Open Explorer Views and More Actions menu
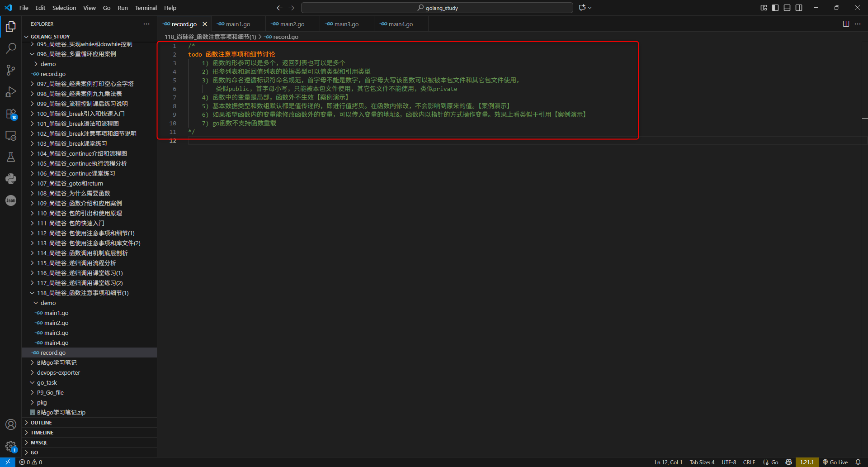Screen dimensions: 868x467 (146, 24)
